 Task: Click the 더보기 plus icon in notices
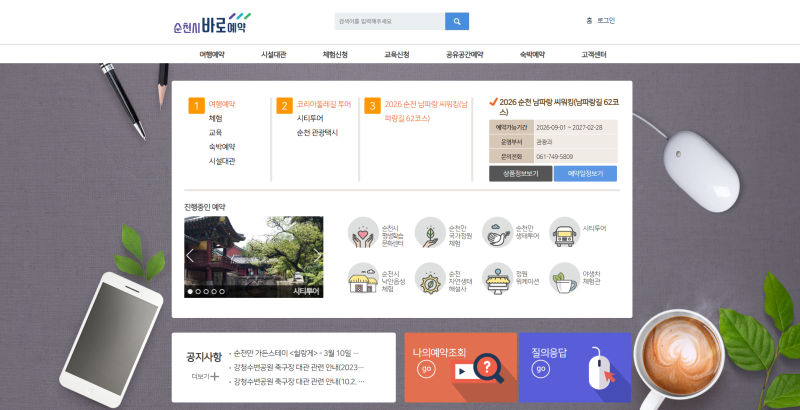[215, 376]
